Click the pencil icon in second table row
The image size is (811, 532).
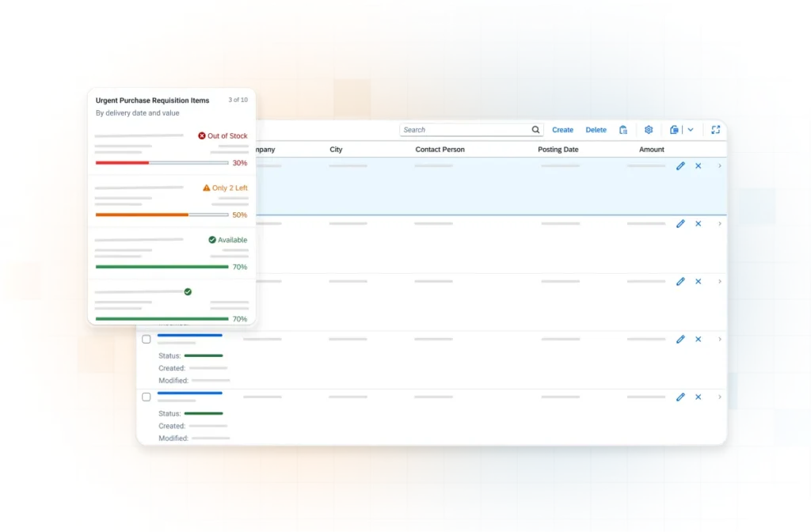point(680,224)
